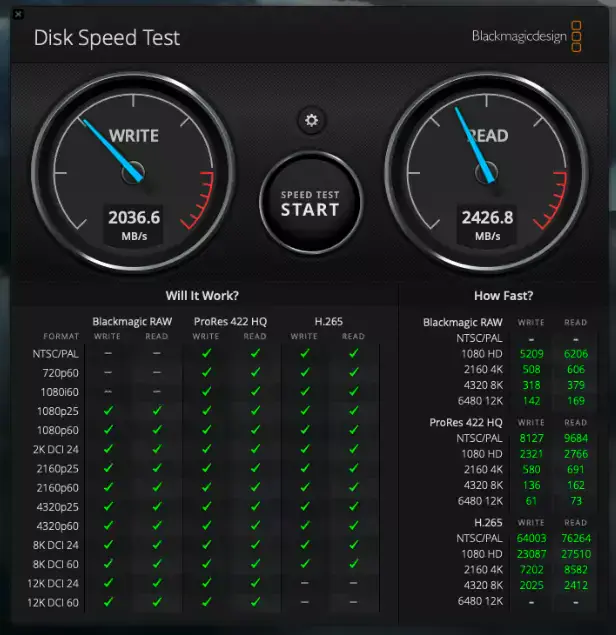This screenshot has height=635, width=616.
Task: Click H.265 NTSC/PAL write value 64003
Action: click(x=531, y=538)
